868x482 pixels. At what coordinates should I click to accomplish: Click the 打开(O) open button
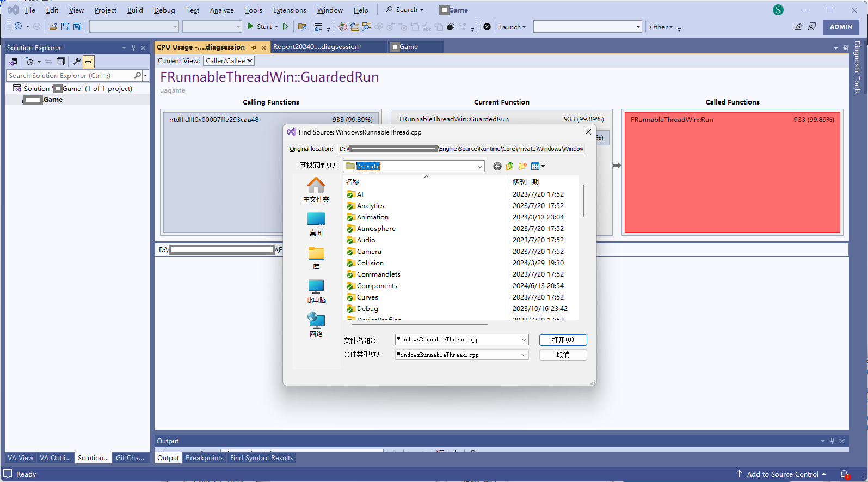[x=563, y=340]
